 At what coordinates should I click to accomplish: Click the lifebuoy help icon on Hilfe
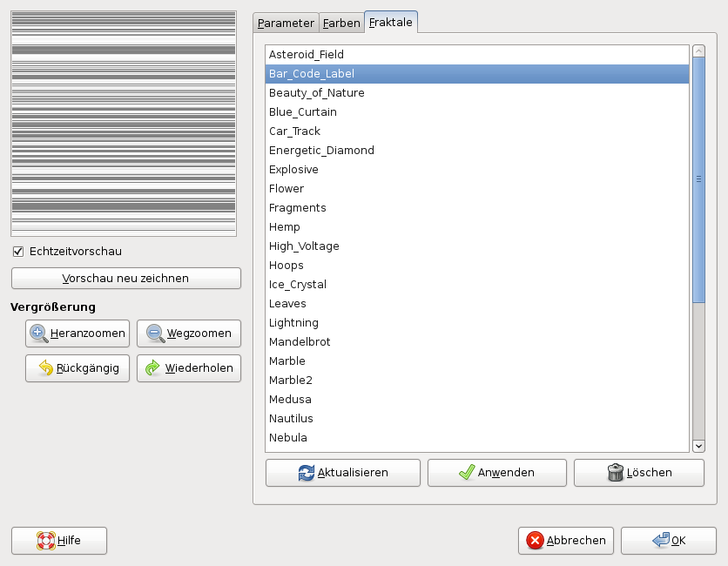(x=45, y=541)
